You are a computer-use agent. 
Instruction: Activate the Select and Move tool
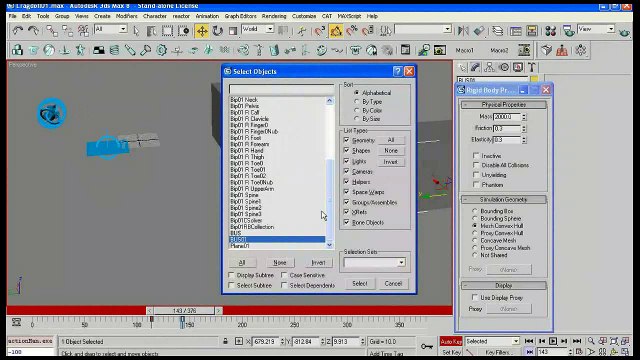coord(202,31)
